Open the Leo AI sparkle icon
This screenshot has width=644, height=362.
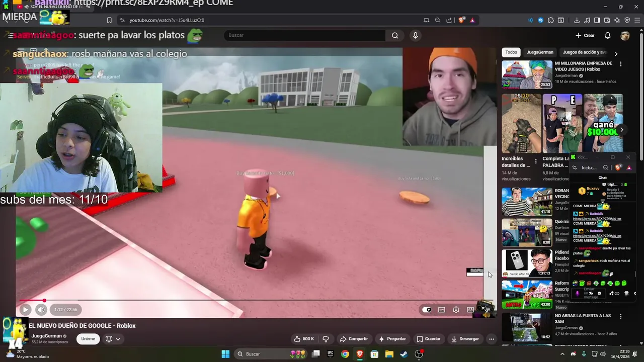617,20
